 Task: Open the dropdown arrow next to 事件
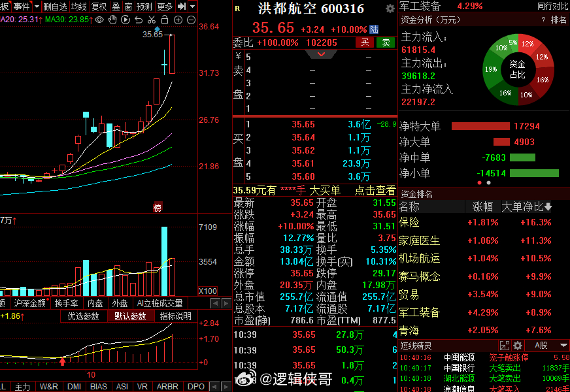37,6
